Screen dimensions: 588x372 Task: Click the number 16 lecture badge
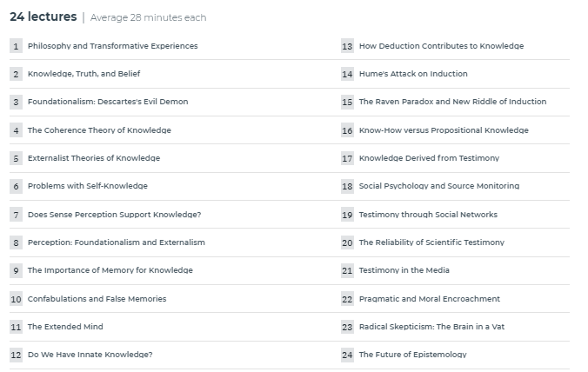click(347, 130)
